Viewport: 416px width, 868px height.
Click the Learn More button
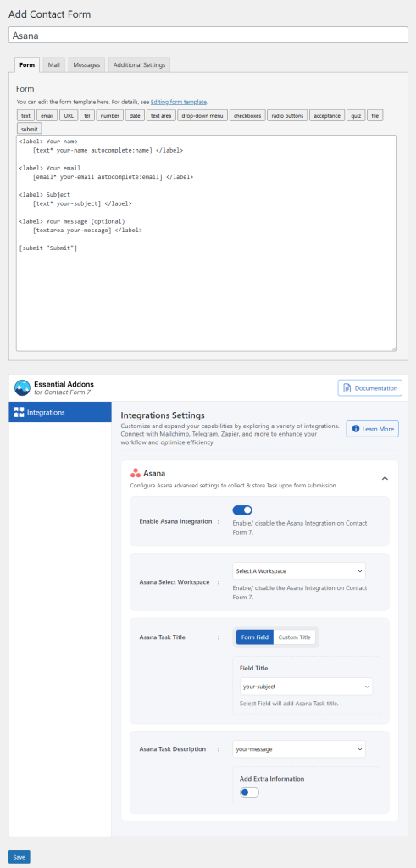click(x=372, y=429)
